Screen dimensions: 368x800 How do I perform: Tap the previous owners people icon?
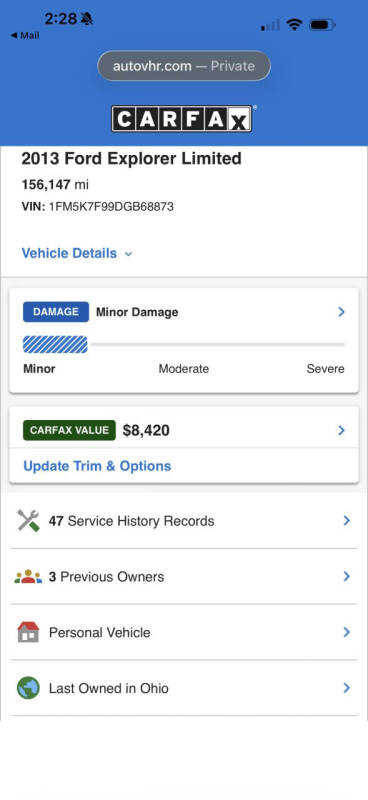click(x=28, y=577)
